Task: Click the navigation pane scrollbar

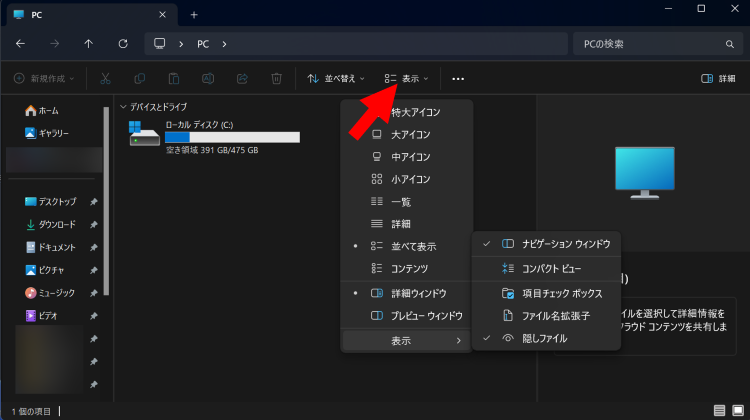Action: [106, 201]
